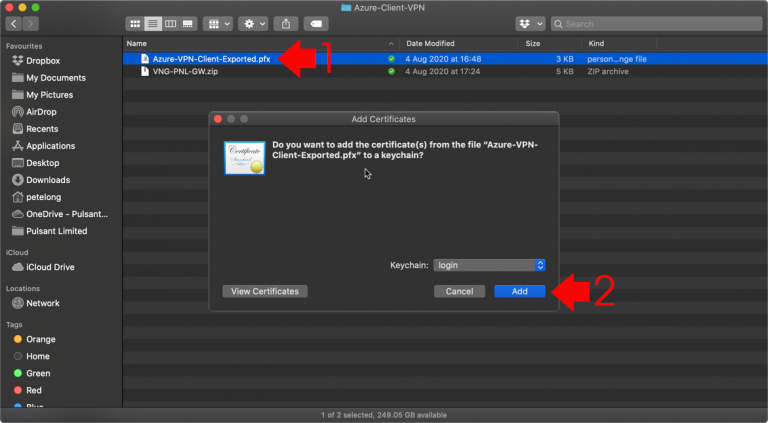
Task: Click the 3 KB size cell
Action: (x=565, y=59)
